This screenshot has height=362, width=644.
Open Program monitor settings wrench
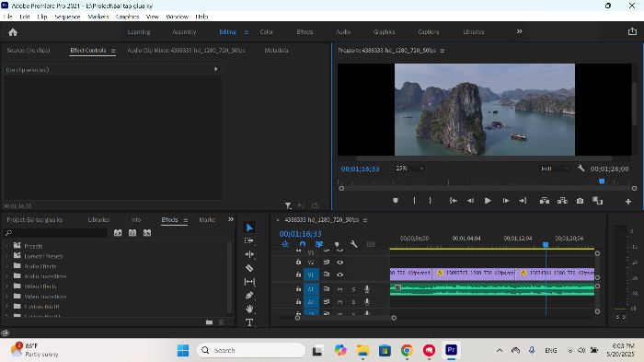581,169
